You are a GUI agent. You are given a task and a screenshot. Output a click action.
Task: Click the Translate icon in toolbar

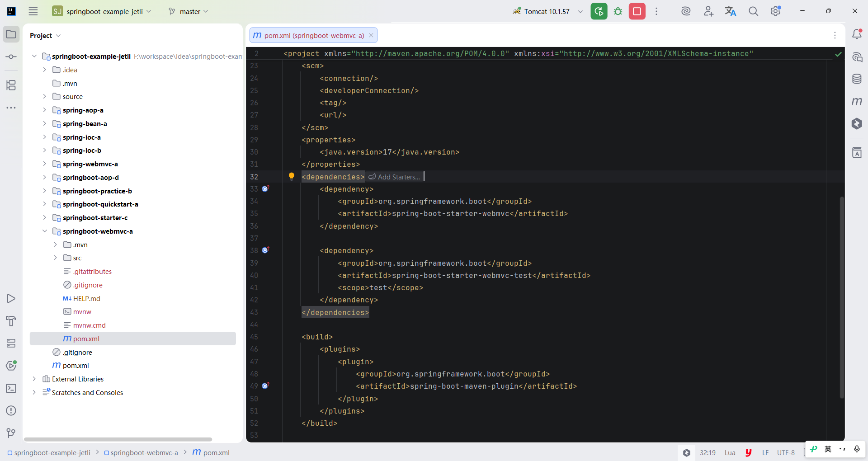click(731, 11)
